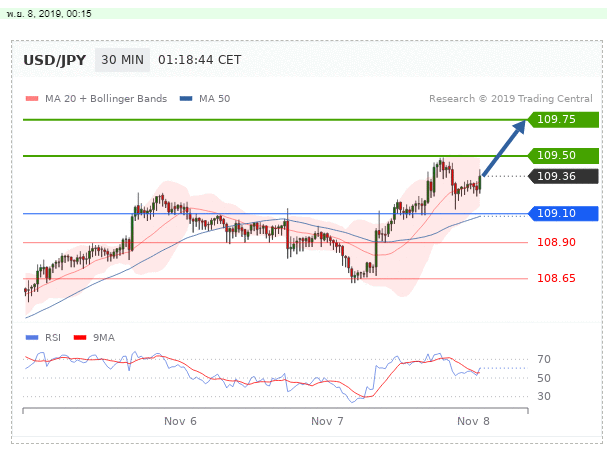
Task: Click the USD/JPY pair title
Action: pyautogui.click(x=55, y=60)
